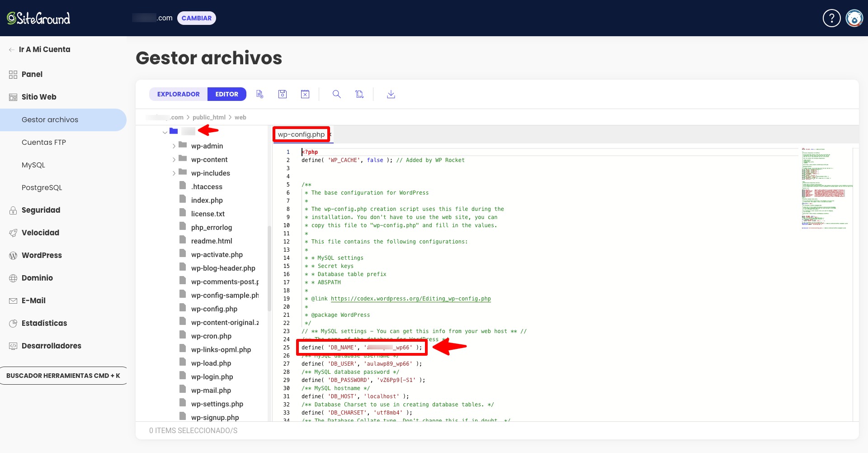Click the CAMBIAR button
The width and height of the screenshot is (868, 453).
(197, 18)
